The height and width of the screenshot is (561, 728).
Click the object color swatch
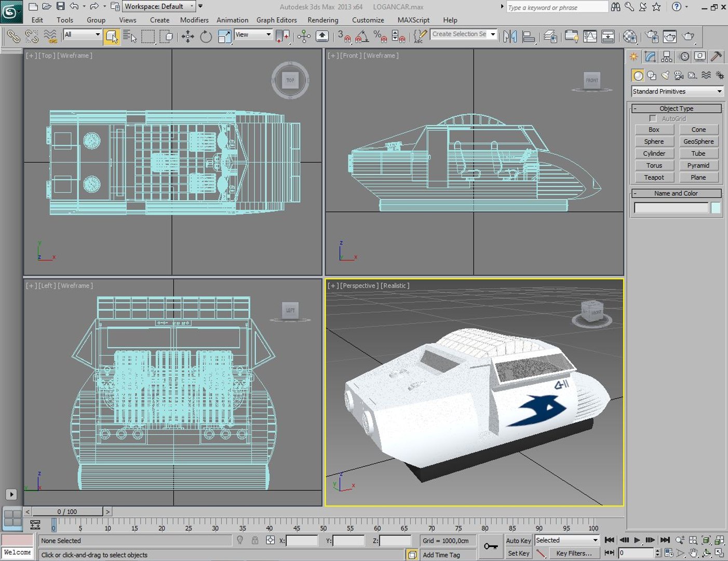716,208
